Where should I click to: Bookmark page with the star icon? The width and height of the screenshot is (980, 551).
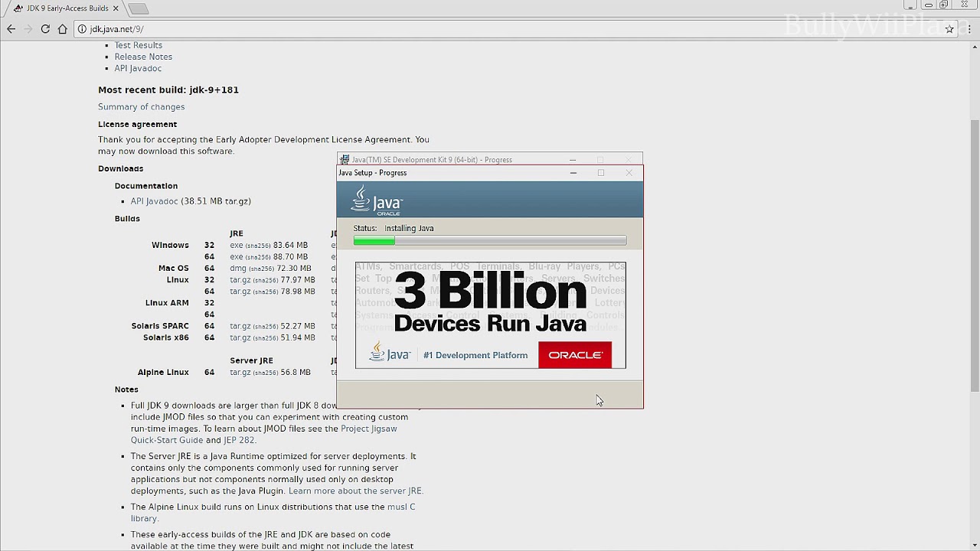[x=949, y=29]
